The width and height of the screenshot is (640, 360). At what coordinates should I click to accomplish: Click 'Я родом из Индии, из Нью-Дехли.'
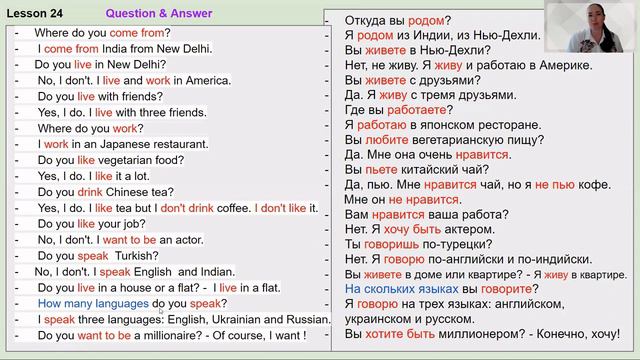pyautogui.click(x=442, y=36)
